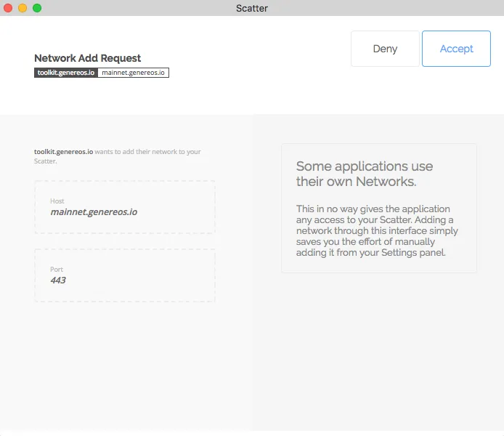Click the Network Add Request heading
The width and height of the screenshot is (504, 436).
(87, 58)
